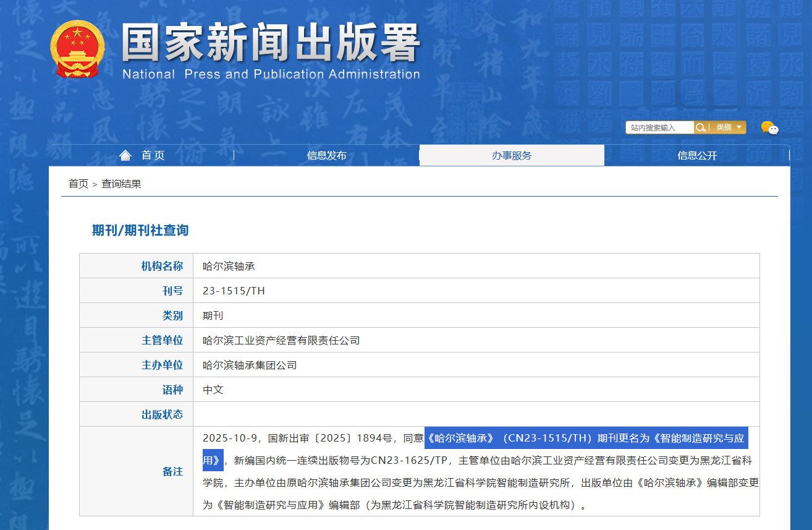Open the WeChat chat bubble icon
812x530 pixels.
769,128
